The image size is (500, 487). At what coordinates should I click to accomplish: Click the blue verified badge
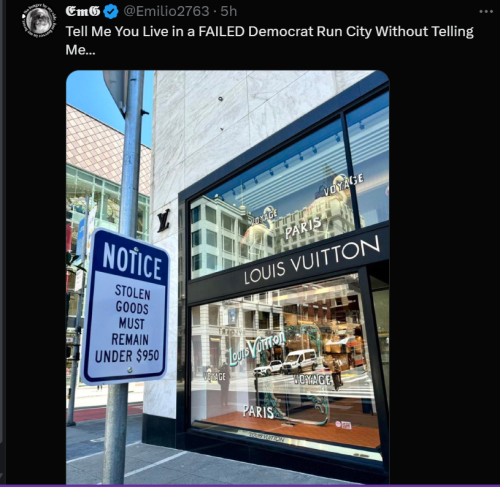pyautogui.click(x=111, y=12)
